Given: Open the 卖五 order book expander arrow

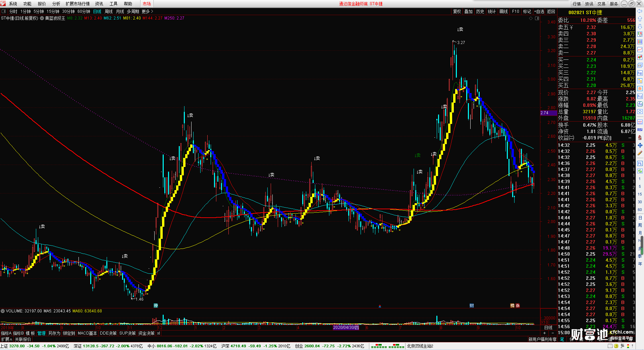Looking at the screenshot, I should coord(571,27).
